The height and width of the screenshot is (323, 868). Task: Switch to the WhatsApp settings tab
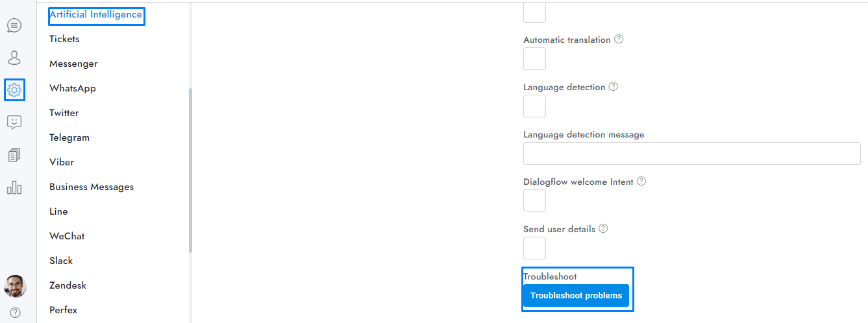(x=73, y=88)
